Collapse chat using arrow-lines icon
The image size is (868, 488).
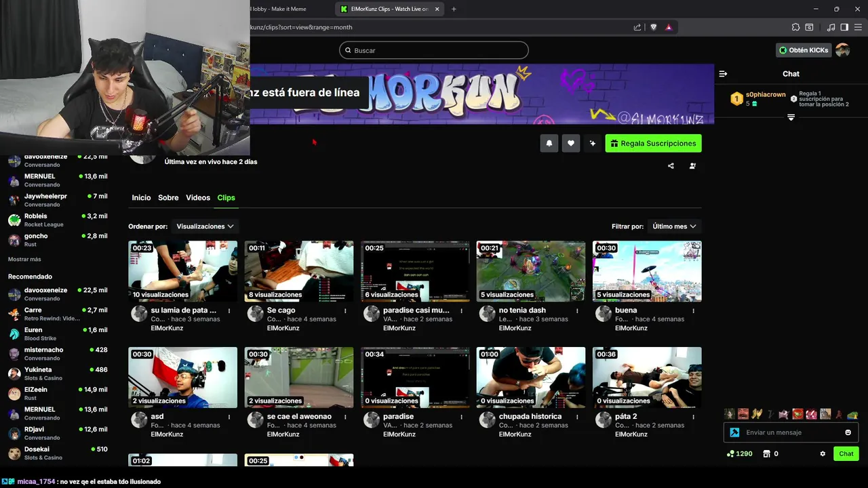(723, 74)
